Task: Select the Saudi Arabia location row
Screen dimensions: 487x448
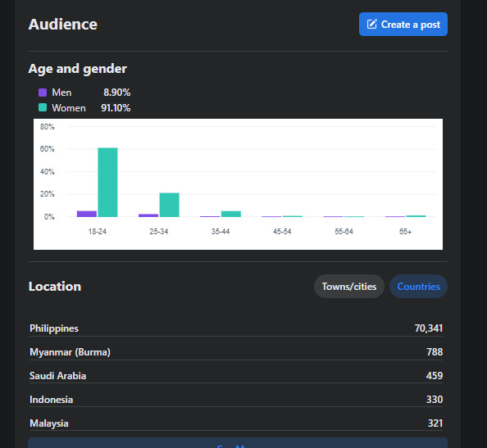Action: (236, 376)
